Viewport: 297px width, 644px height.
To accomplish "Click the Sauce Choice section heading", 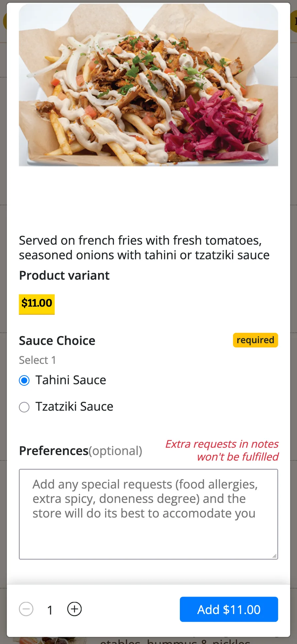I will [57, 341].
